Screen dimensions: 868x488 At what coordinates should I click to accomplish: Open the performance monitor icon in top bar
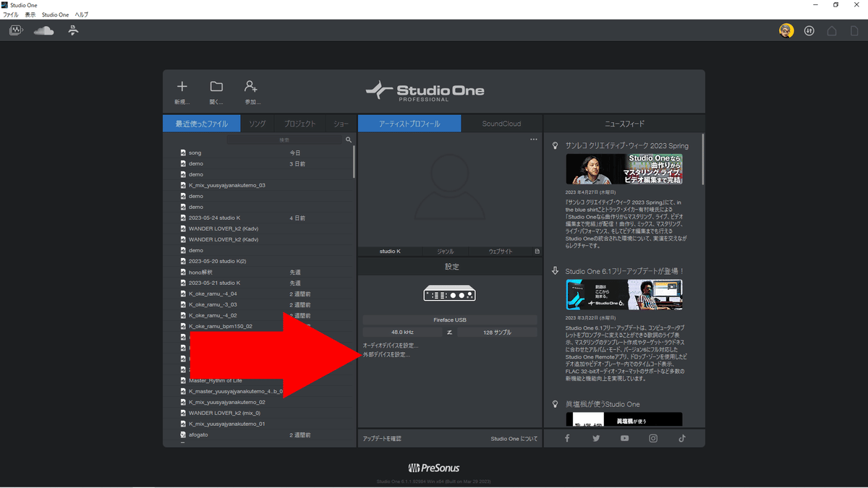(x=16, y=30)
